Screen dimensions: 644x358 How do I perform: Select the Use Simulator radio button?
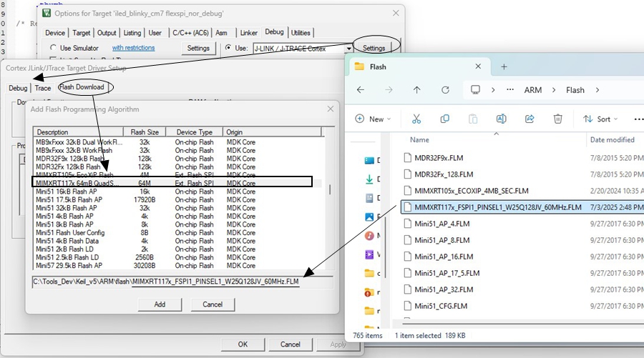click(53, 48)
